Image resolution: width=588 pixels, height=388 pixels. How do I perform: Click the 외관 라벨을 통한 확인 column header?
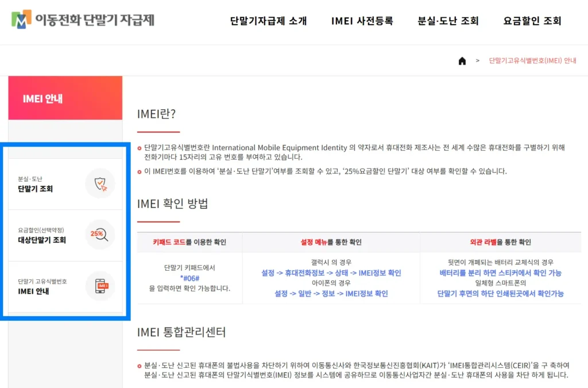click(x=500, y=242)
